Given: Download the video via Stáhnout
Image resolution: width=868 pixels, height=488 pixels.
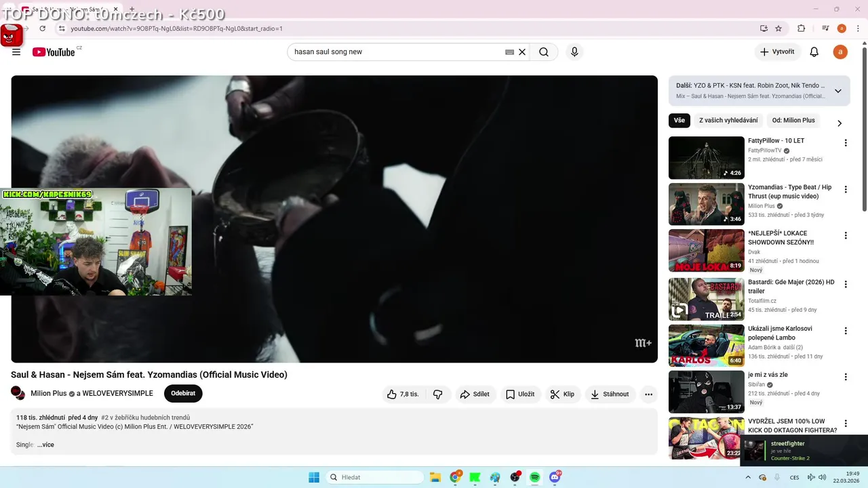Looking at the screenshot, I should point(610,394).
